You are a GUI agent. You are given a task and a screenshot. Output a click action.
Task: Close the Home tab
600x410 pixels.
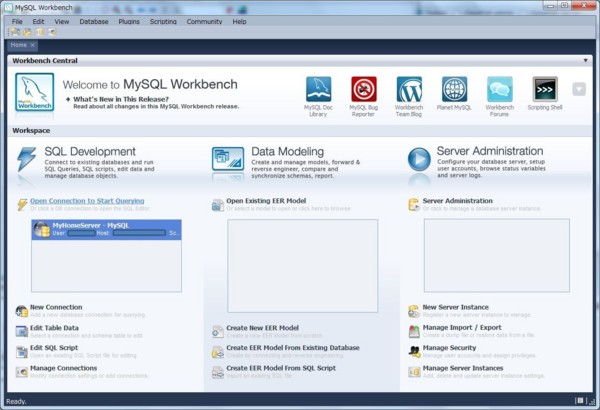tap(33, 45)
